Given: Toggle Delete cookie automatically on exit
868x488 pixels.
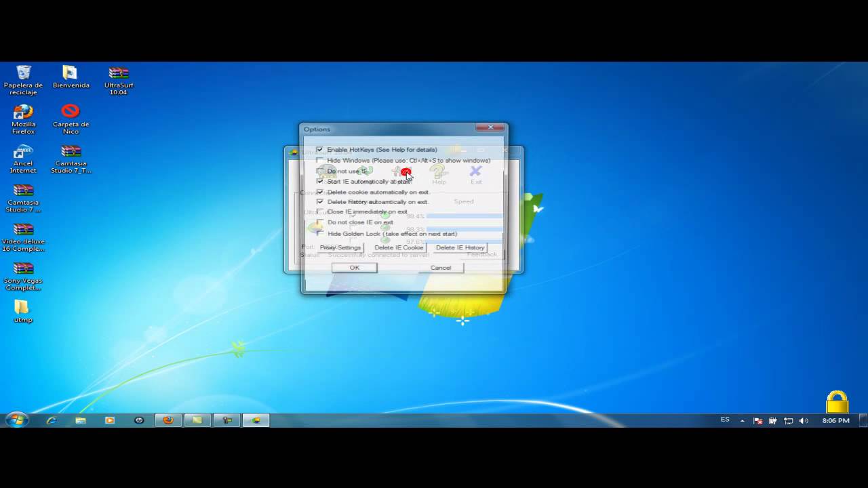Looking at the screenshot, I should point(319,192).
